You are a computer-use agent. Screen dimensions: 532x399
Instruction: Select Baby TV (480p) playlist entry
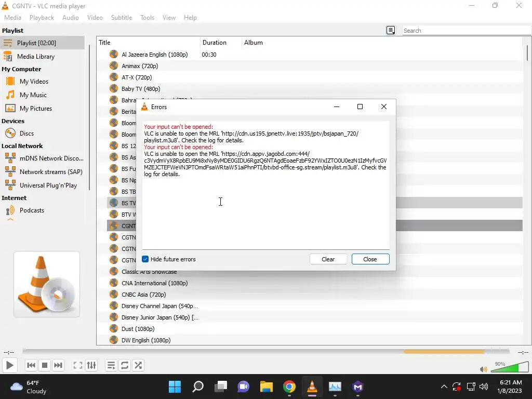tap(314, 89)
